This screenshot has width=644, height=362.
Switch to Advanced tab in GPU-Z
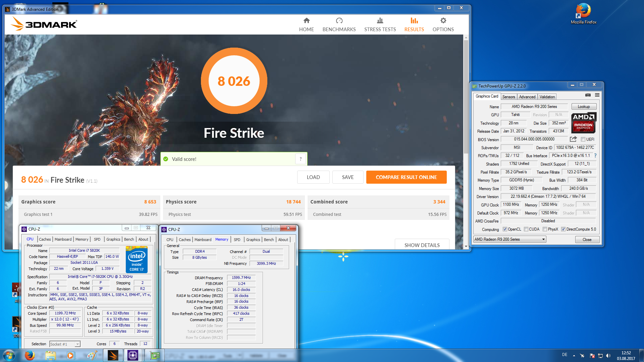click(527, 97)
